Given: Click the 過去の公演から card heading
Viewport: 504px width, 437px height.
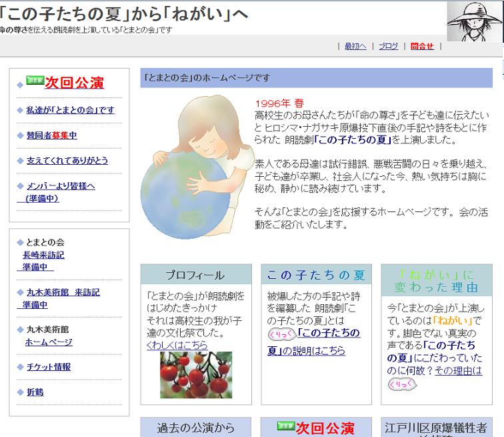Looking at the screenshot, I should pyautogui.click(x=195, y=428).
